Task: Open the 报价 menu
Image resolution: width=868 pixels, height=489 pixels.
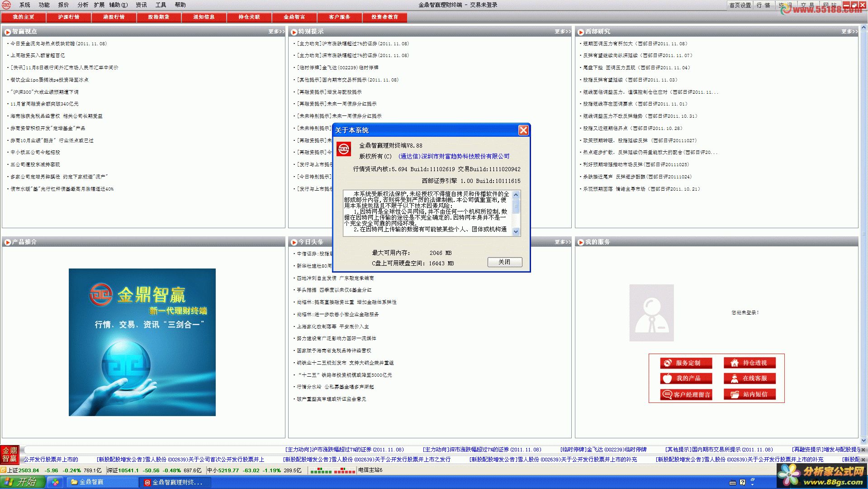Action: click(64, 5)
